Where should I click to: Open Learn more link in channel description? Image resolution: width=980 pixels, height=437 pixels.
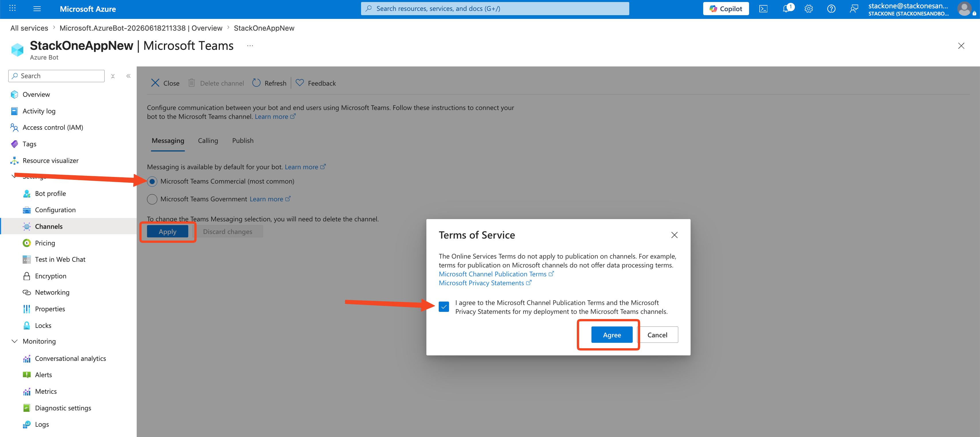pos(275,117)
